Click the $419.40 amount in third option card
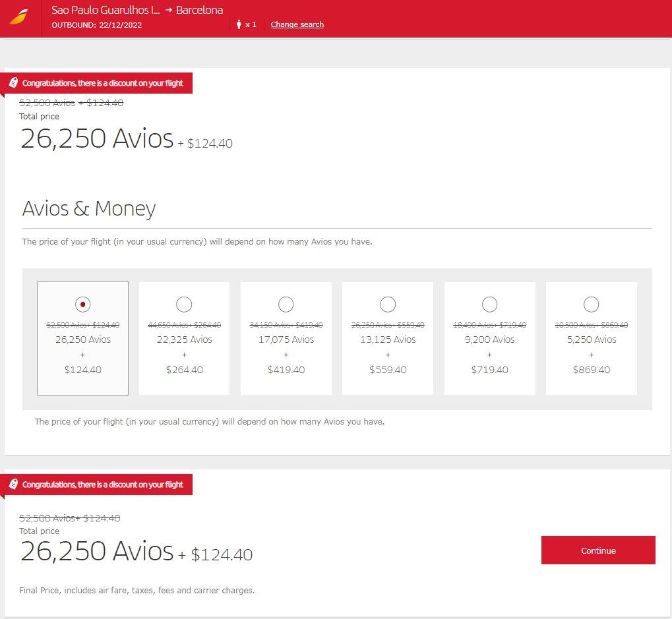 [286, 370]
